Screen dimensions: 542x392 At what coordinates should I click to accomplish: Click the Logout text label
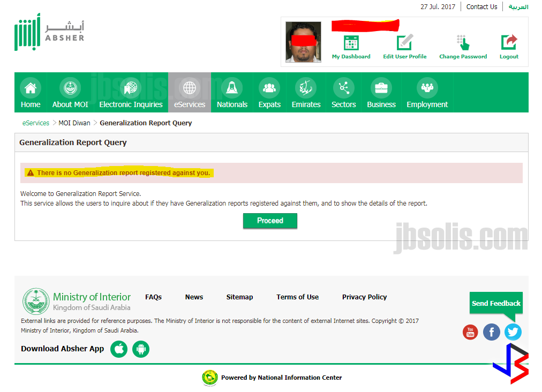point(509,56)
